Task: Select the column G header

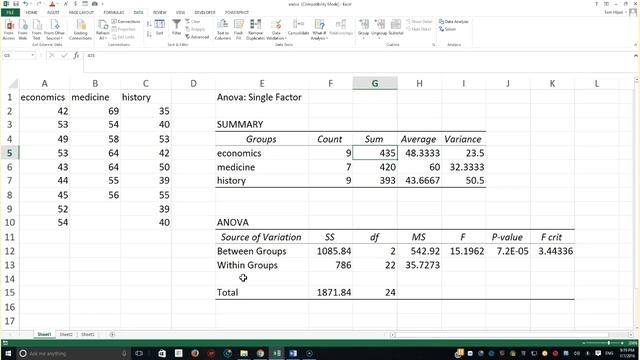Action: click(x=375, y=83)
